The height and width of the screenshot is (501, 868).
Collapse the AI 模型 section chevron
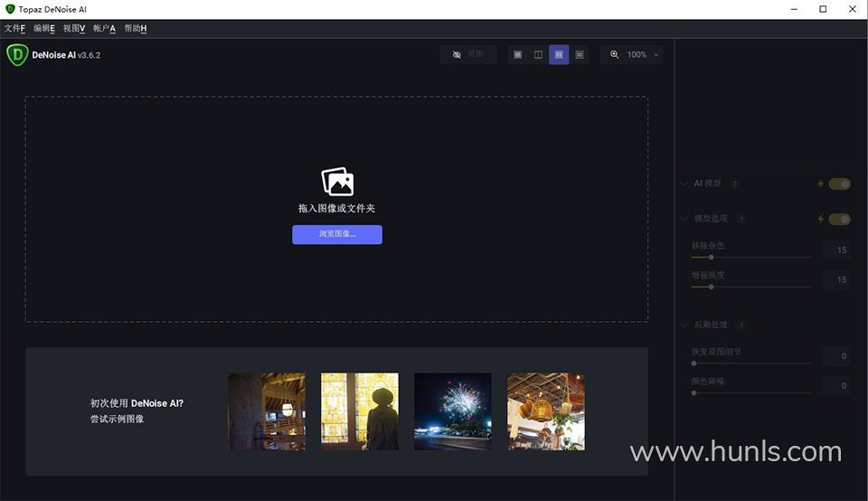pos(684,184)
